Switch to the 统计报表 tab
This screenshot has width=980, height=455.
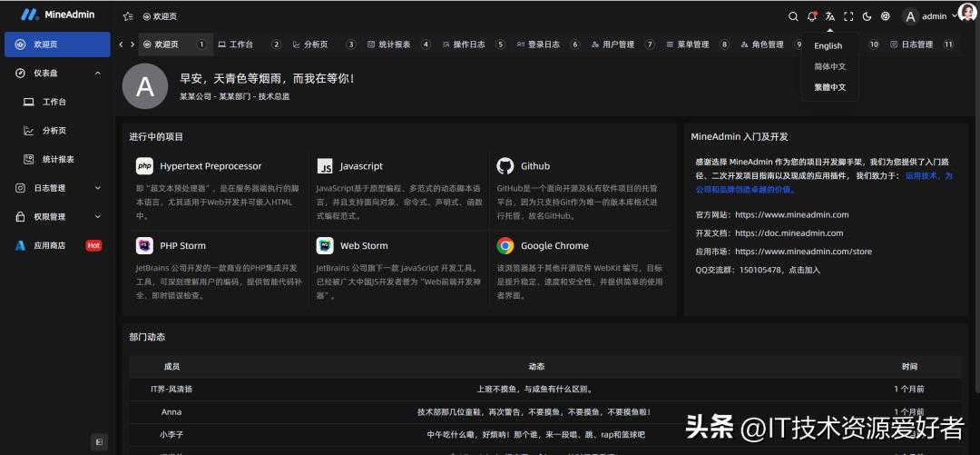398,45
